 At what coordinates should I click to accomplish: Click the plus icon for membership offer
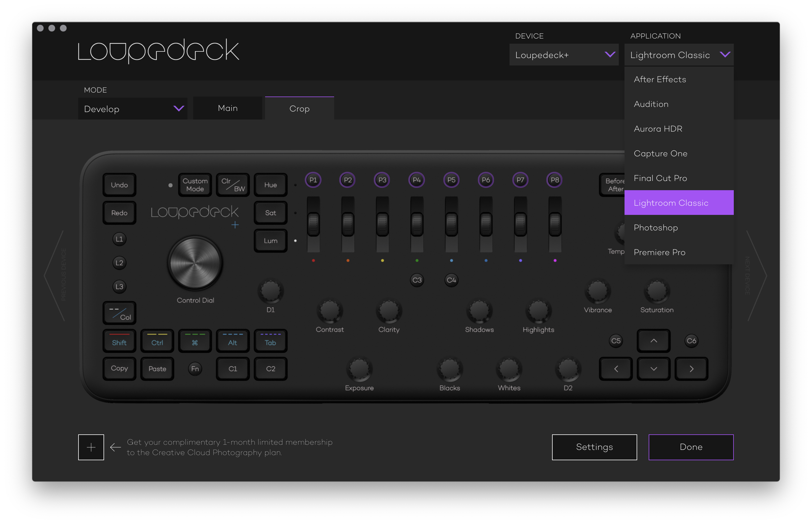click(x=91, y=447)
